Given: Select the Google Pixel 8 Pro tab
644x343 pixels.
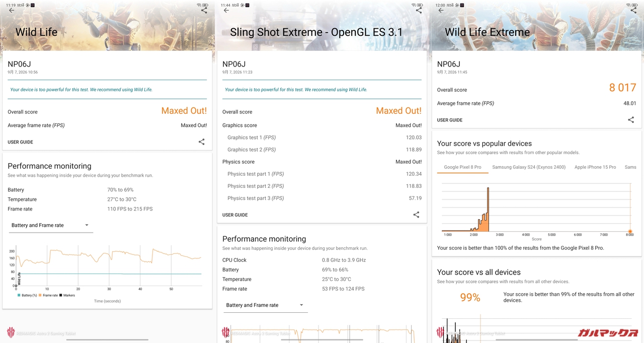Looking at the screenshot, I should [x=462, y=167].
